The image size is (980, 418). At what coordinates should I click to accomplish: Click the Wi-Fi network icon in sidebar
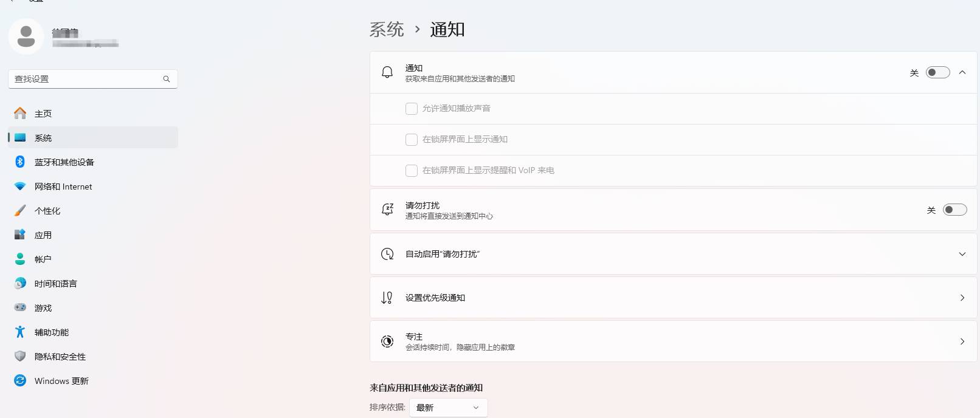click(x=20, y=186)
